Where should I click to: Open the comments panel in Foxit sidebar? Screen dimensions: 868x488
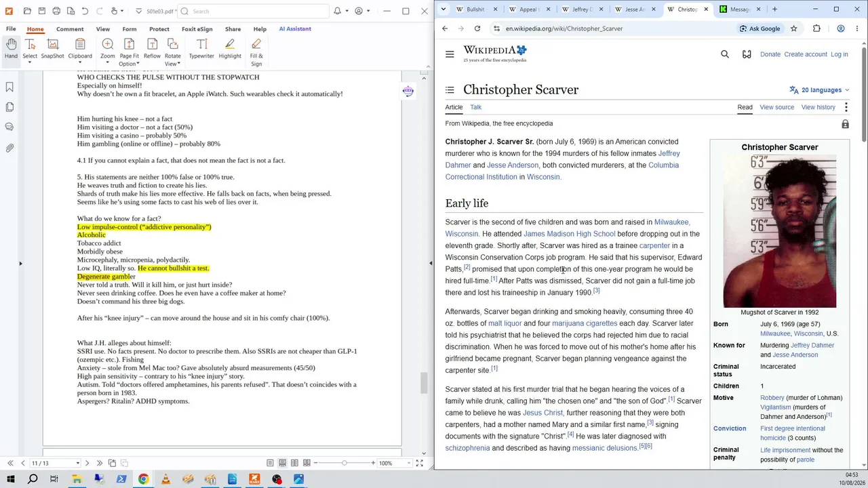pos(9,127)
